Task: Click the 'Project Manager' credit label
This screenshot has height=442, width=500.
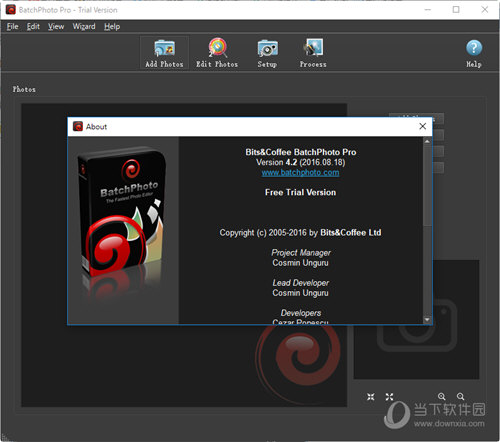Action: pyautogui.click(x=301, y=253)
